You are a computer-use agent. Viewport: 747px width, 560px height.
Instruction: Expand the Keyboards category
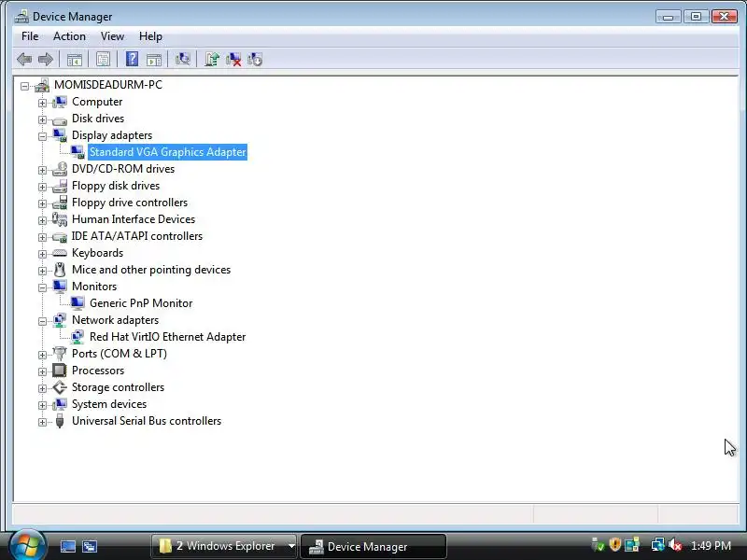pyautogui.click(x=42, y=254)
